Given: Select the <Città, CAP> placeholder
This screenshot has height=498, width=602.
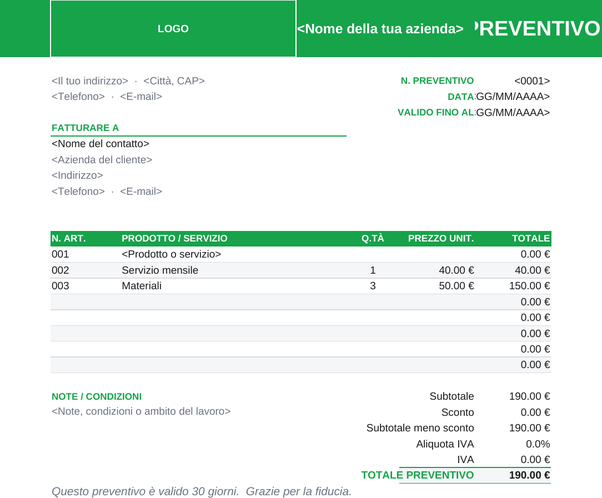Looking at the screenshot, I should point(174,81).
